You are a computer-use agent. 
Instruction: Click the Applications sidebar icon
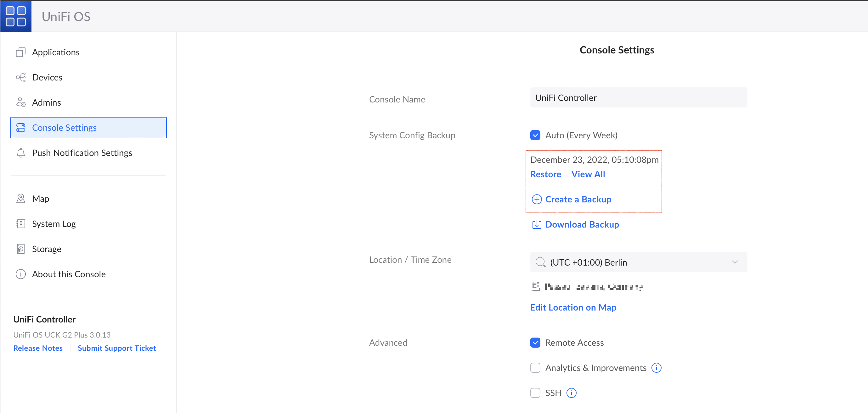click(20, 52)
